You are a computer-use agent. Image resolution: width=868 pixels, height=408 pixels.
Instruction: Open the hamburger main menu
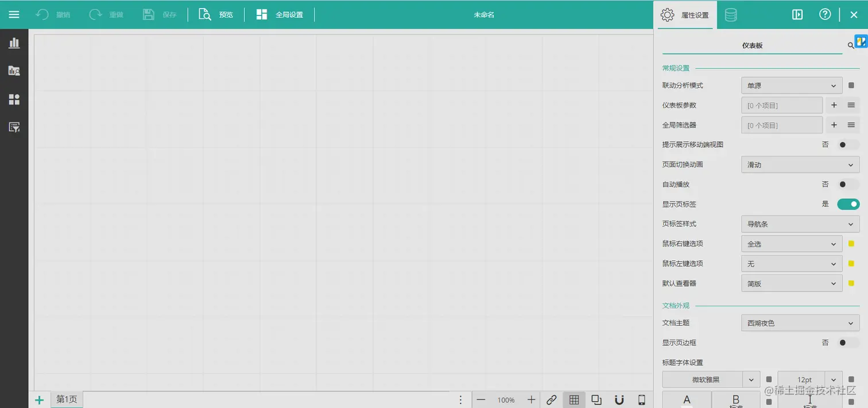(x=14, y=14)
